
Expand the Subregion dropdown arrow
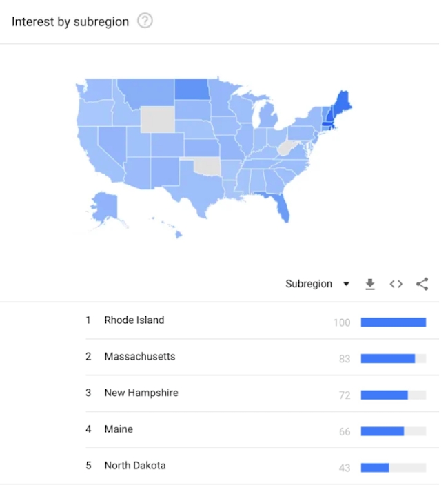pos(346,284)
